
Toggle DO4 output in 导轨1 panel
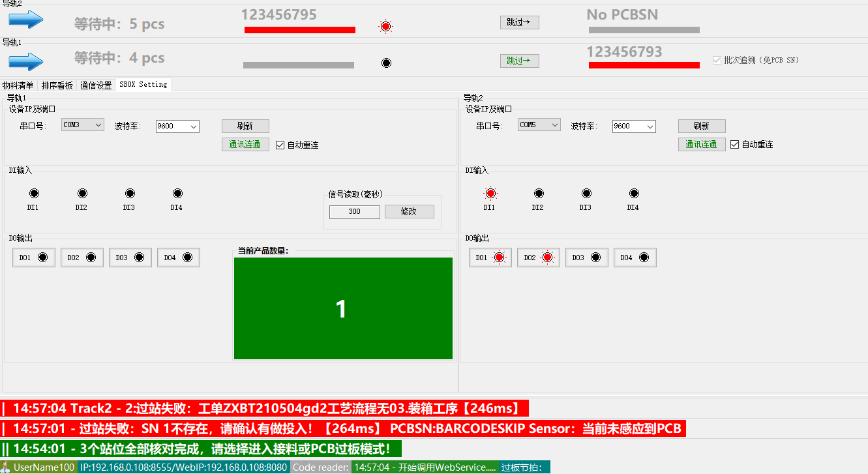coord(179,258)
